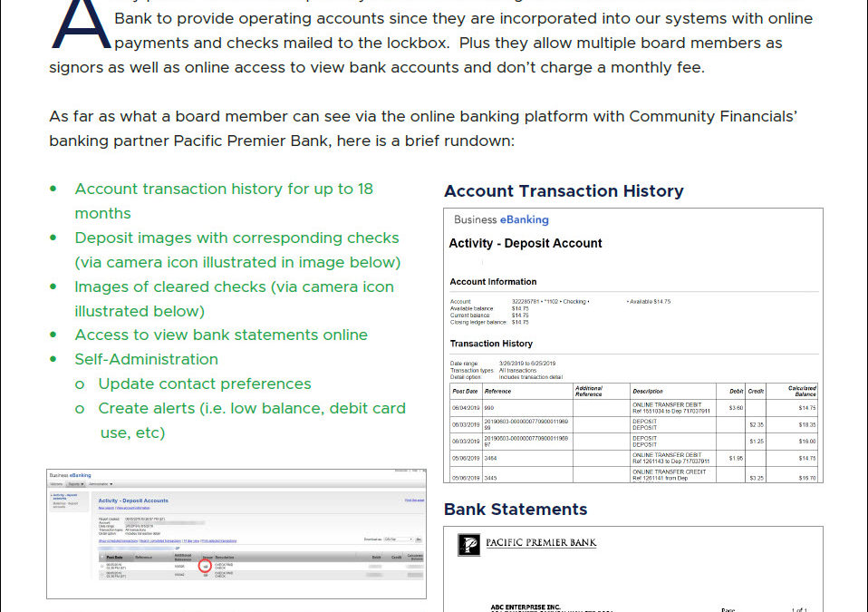Click the Account Transaction History screenshot thumbnail
This screenshot has height=612, width=868.
pyautogui.click(x=633, y=345)
